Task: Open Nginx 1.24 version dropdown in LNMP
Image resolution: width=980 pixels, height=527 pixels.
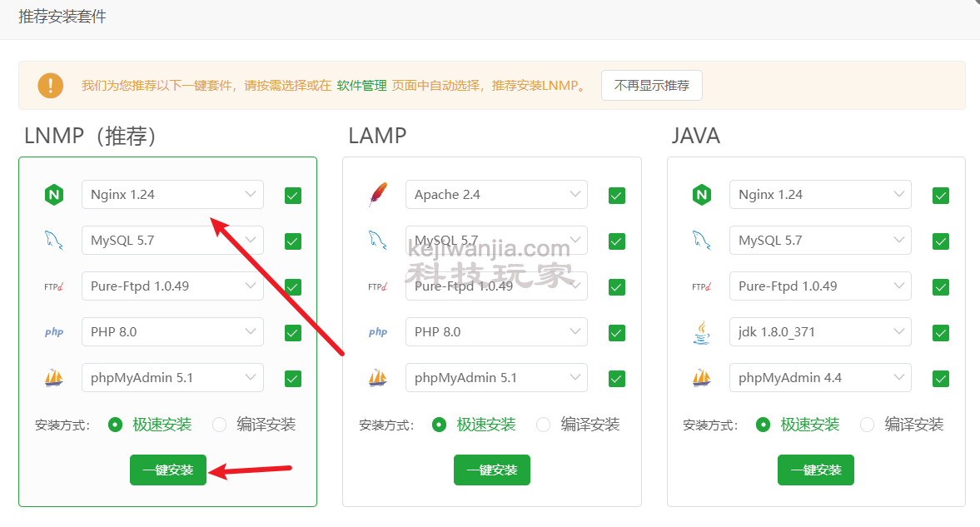Action: coord(172,195)
